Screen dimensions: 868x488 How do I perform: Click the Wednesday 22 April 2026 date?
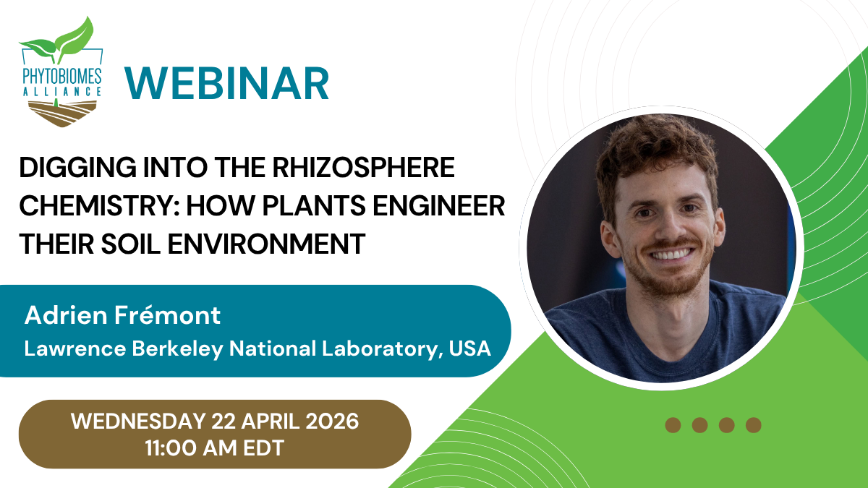tap(215, 421)
